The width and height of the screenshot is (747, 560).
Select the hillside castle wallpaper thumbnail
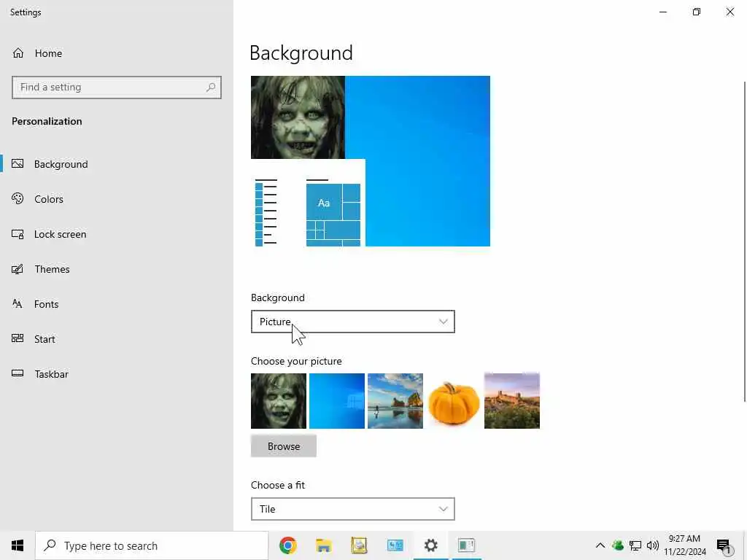coord(512,401)
